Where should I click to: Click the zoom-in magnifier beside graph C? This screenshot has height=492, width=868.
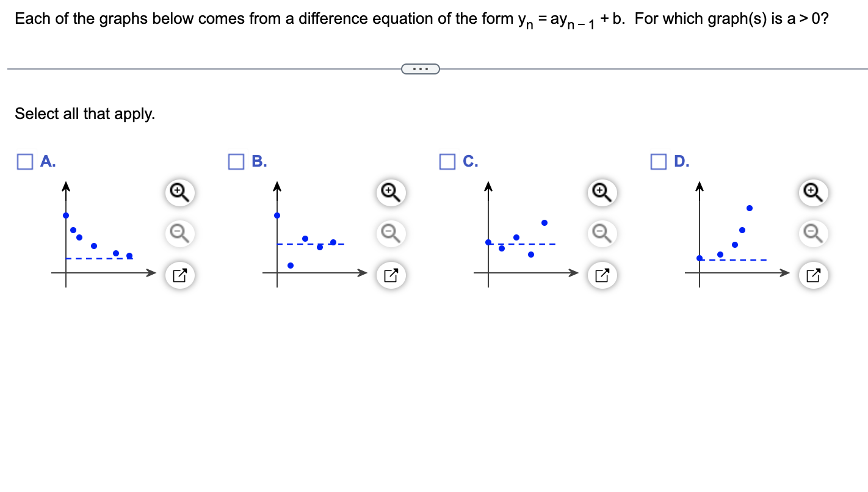click(x=602, y=192)
